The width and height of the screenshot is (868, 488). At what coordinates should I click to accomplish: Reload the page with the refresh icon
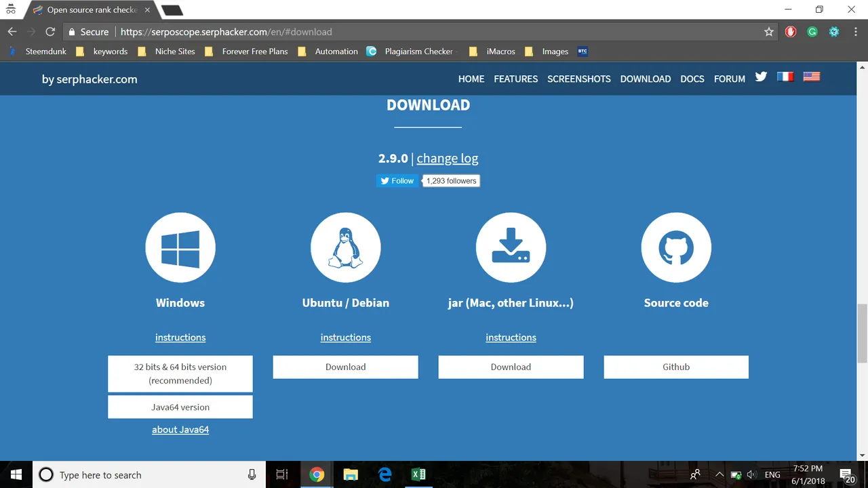coord(50,32)
